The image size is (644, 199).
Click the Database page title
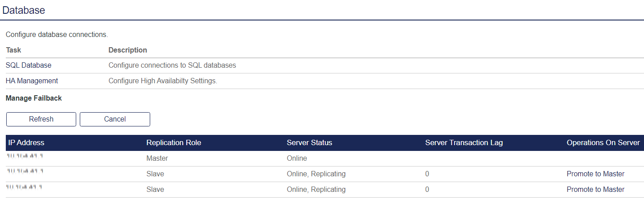coord(24,10)
